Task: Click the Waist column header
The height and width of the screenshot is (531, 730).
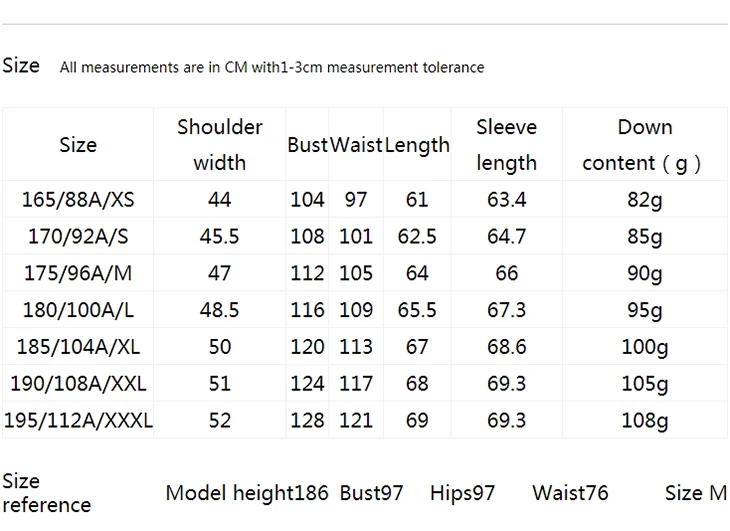Action: (x=356, y=145)
